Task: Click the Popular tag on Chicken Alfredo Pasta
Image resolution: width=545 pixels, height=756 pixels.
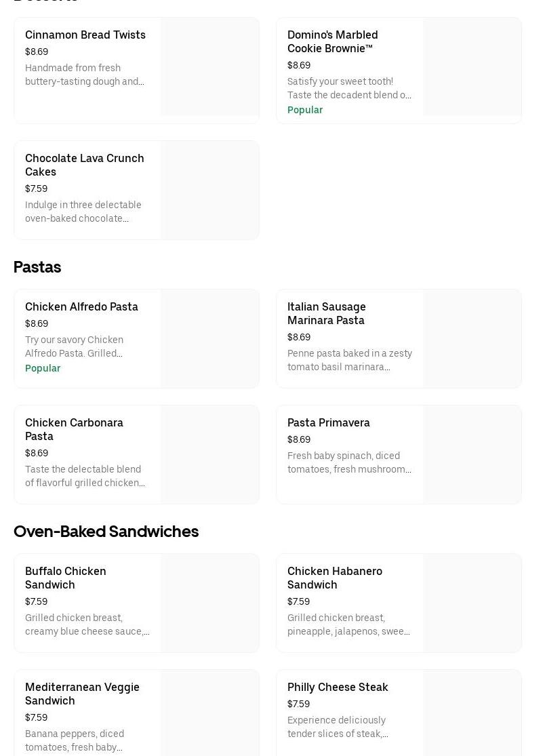Action: pyautogui.click(x=43, y=368)
